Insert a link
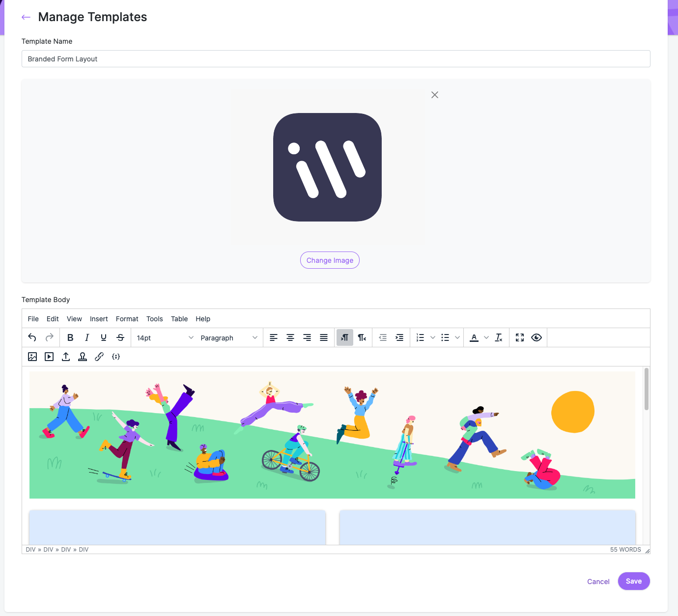 [99, 357]
